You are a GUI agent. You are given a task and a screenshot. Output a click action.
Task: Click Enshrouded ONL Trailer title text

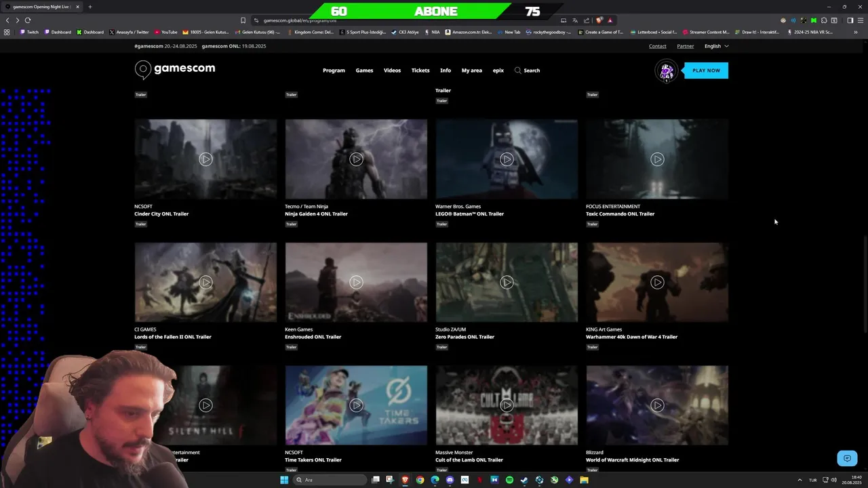(x=313, y=337)
